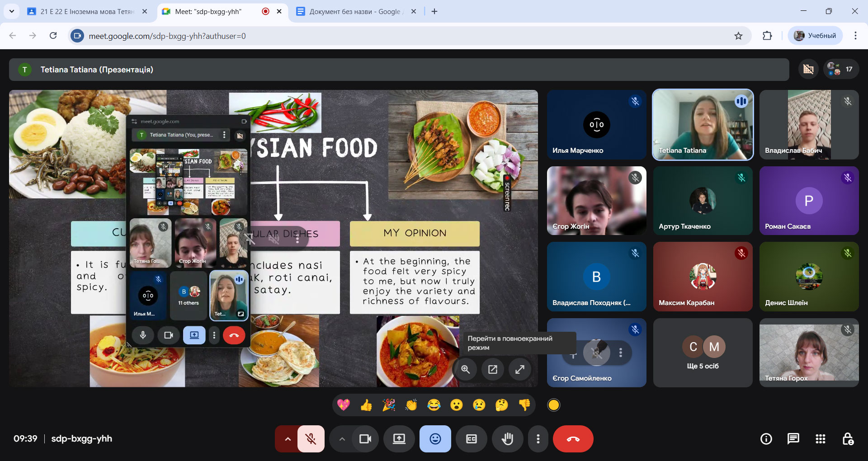Show all 17 participants
The height and width of the screenshot is (461, 868).
click(840, 69)
